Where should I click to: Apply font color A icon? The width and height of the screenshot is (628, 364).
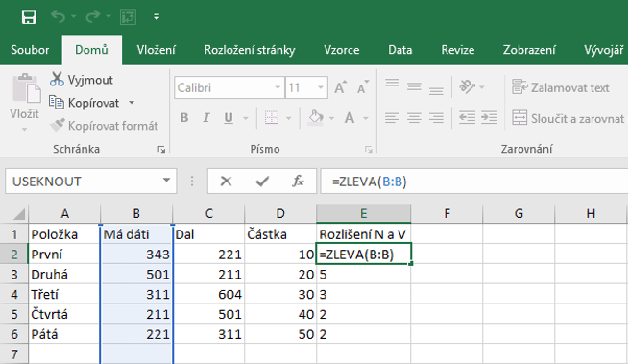click(350, 118)
